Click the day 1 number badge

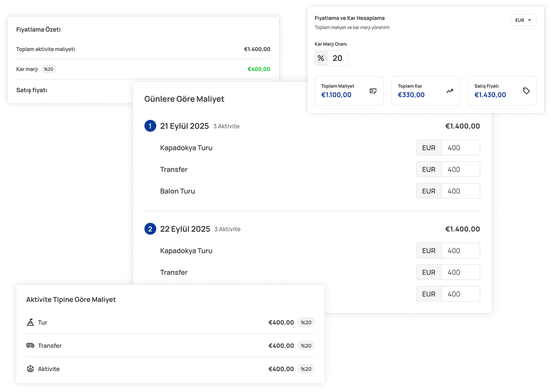pyautogui.click(x=150, y=126)
